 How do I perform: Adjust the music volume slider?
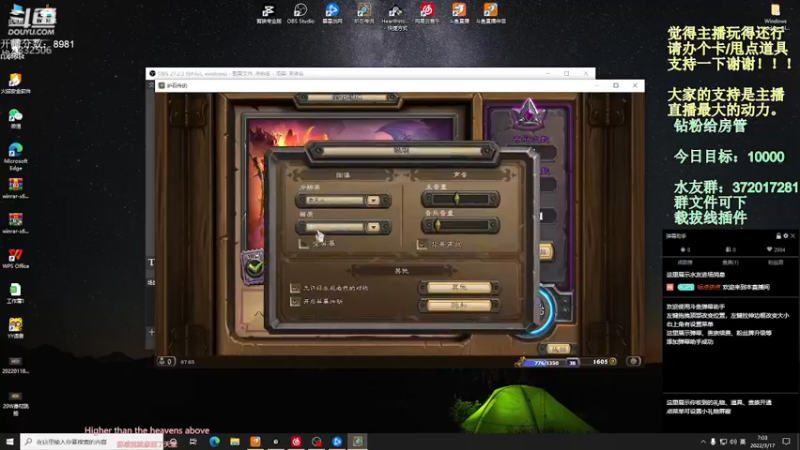[460, 224]
